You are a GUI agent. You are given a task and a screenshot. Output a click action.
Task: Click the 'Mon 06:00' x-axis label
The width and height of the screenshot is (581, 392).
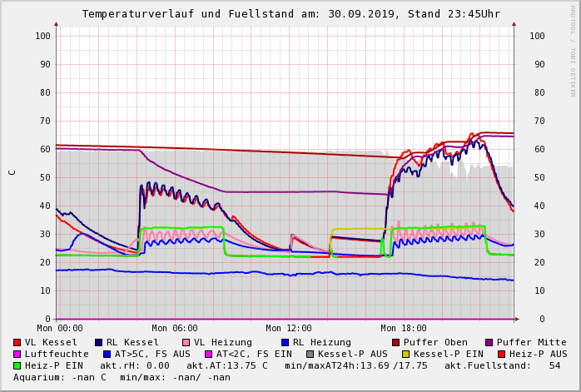pos(175,329)
